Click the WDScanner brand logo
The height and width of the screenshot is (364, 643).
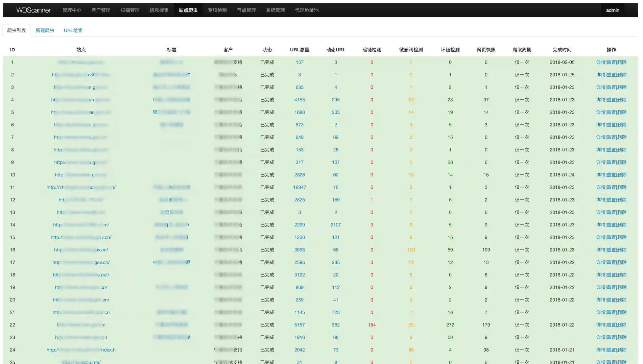[33, 10]
